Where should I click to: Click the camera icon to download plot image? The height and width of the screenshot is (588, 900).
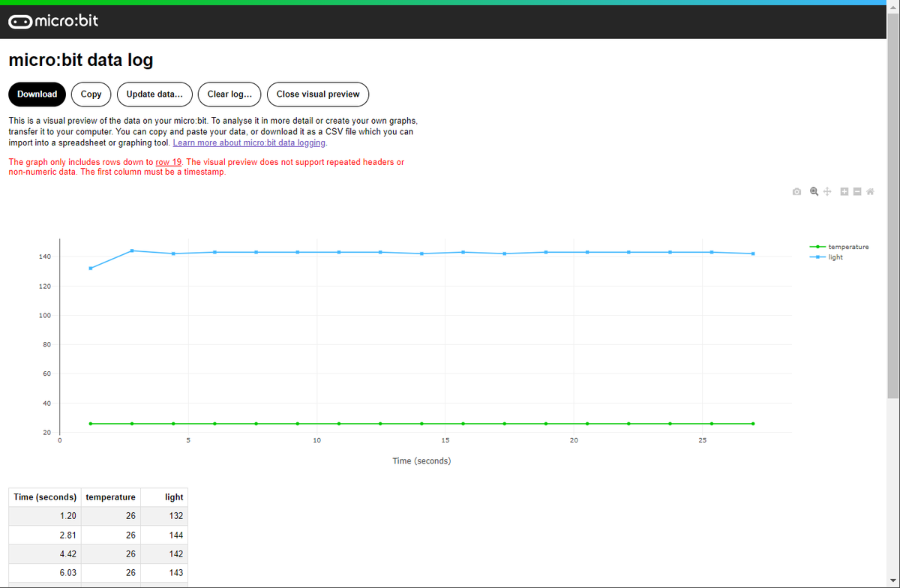[x=796, y=192]
